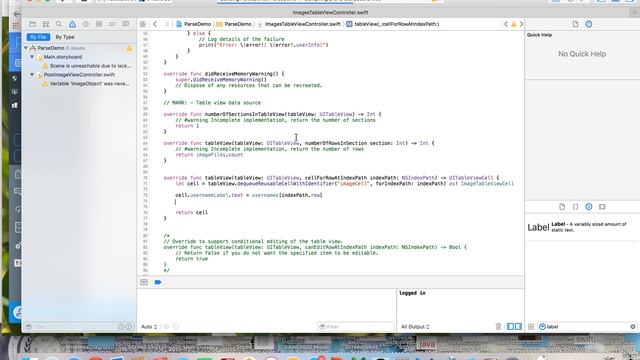
Task: Open the Test navigator
Action: coord(86,24)
